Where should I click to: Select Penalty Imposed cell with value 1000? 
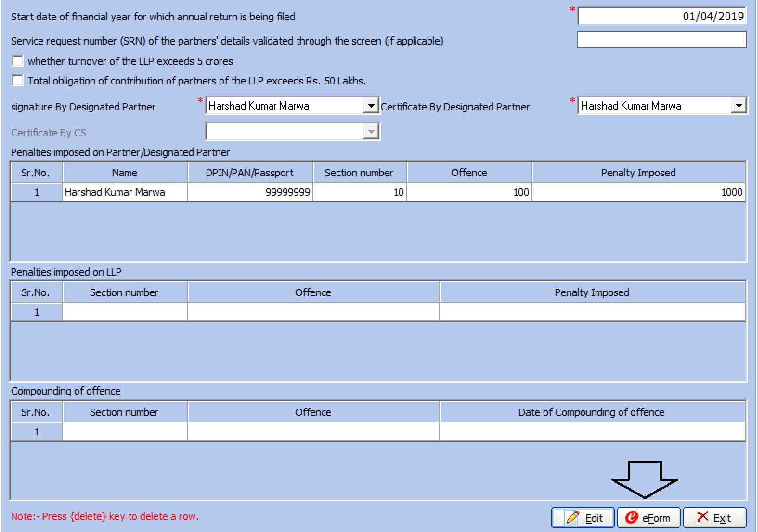[x=639, y=192]
